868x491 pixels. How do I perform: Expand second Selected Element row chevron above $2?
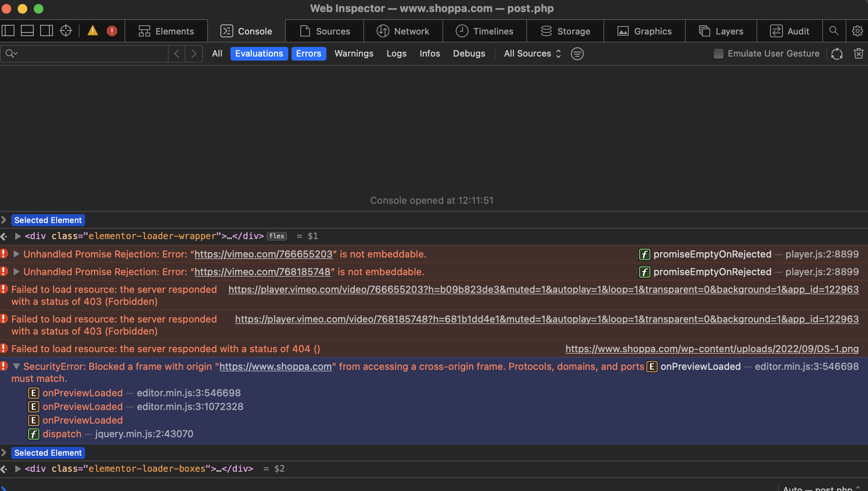point(4,452)
